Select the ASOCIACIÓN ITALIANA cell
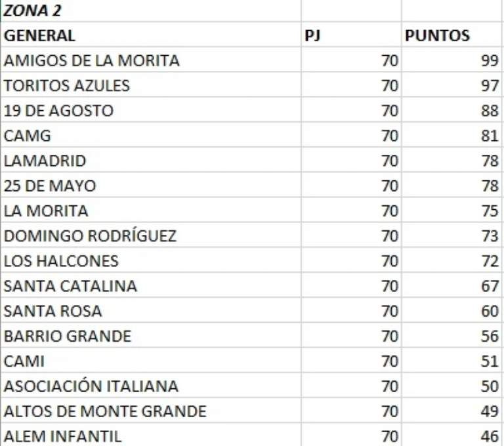This screenshot has height=446, width=504. tap(91, 386)
